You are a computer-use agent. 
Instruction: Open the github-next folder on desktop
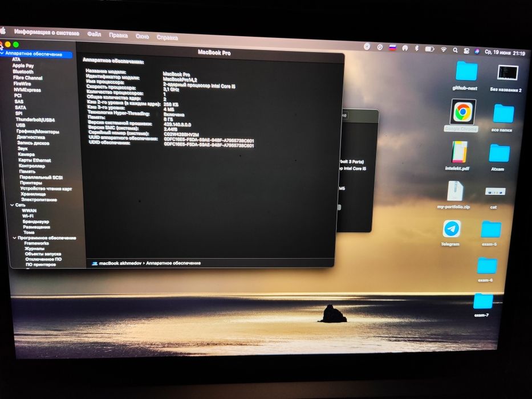466,71
